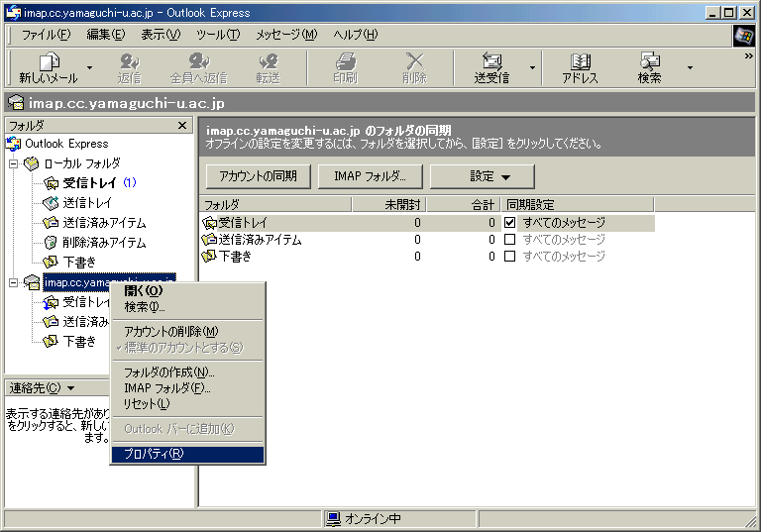
Task: Click the IMAP フォルダ... button
Action: pyautogui.click(x=370, y=176)
